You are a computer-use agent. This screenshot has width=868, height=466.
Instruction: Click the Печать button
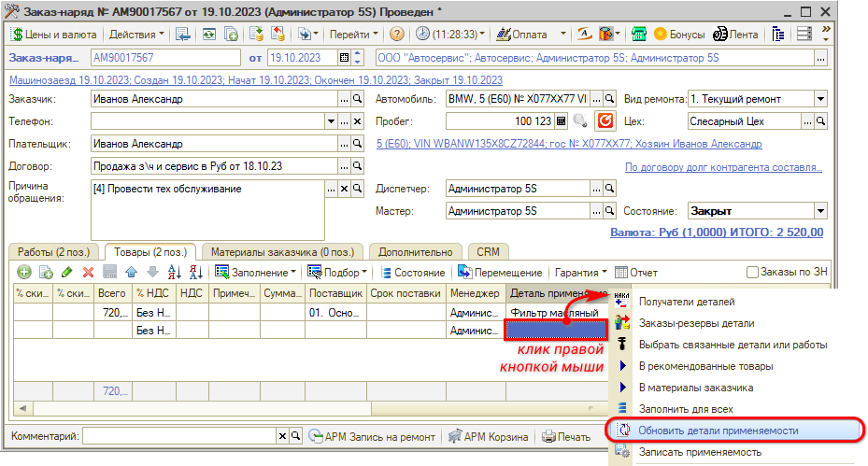[x=566, y=437]
